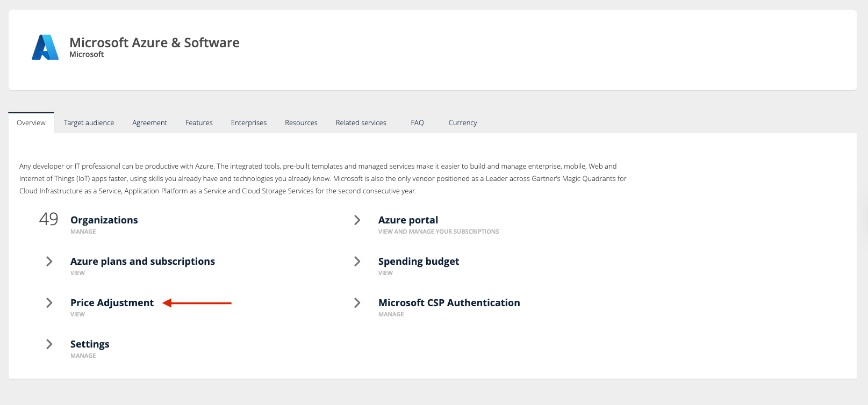
Task: Click the 49 organizations count
Action: 49,219
